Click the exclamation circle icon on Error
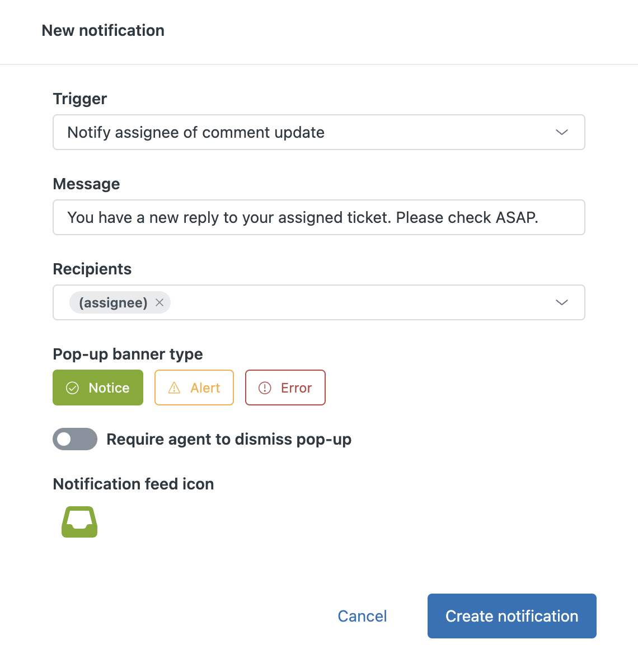This screenshot has height=672, width=638. [x=265, y=388]
